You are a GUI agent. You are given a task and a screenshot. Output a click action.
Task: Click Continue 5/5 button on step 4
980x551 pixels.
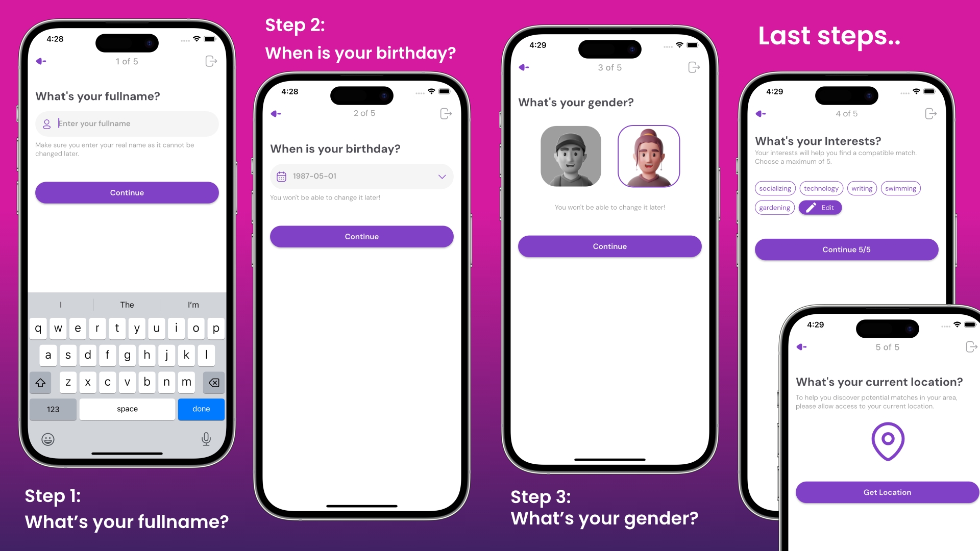pos(847,249)
